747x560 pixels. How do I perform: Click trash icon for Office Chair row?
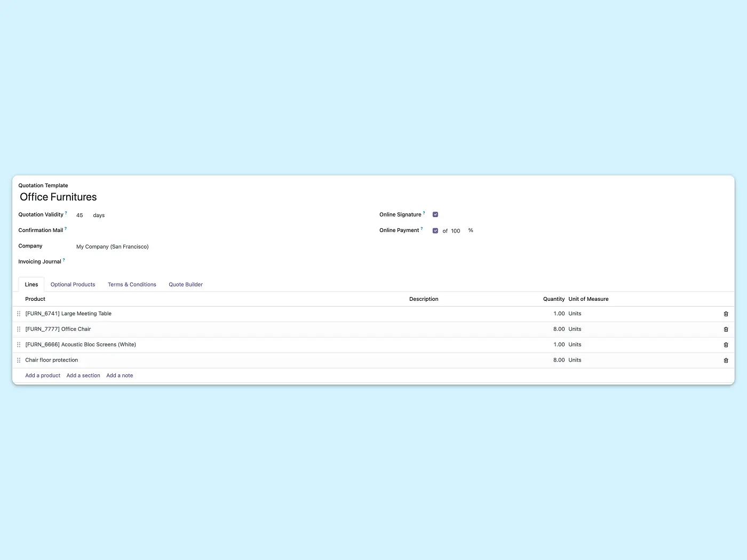click(726, 330)
